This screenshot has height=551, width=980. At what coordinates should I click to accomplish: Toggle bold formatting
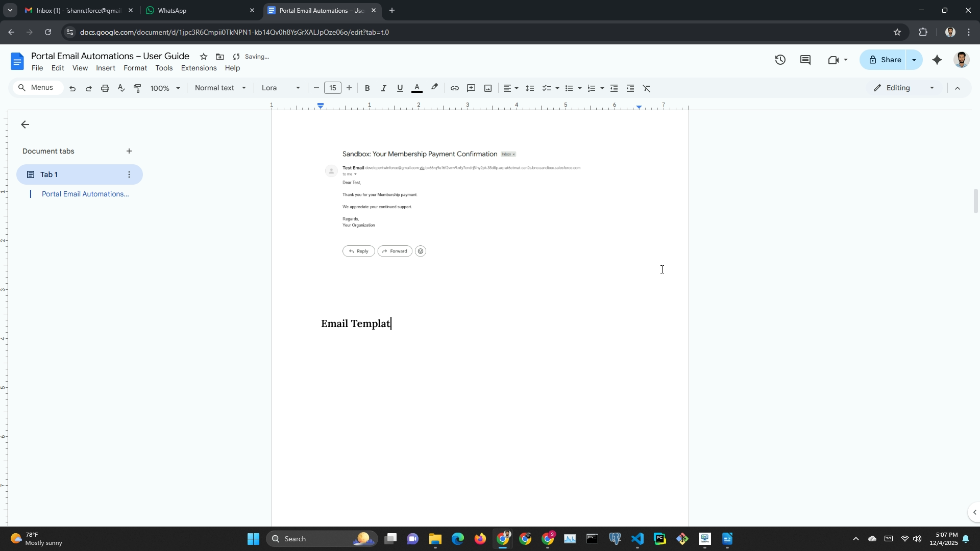(x=367, y=88)
